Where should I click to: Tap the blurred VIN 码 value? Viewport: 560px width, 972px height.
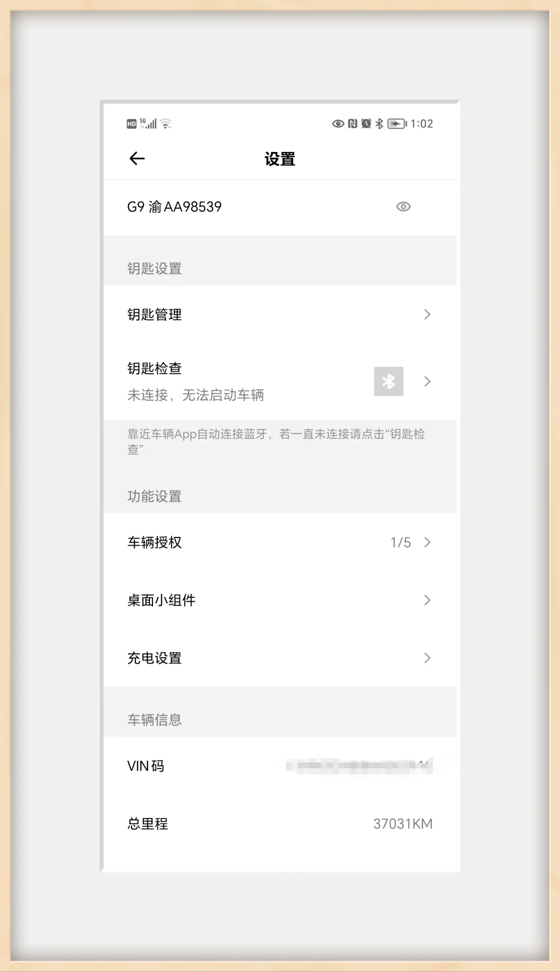click(359, 766)
